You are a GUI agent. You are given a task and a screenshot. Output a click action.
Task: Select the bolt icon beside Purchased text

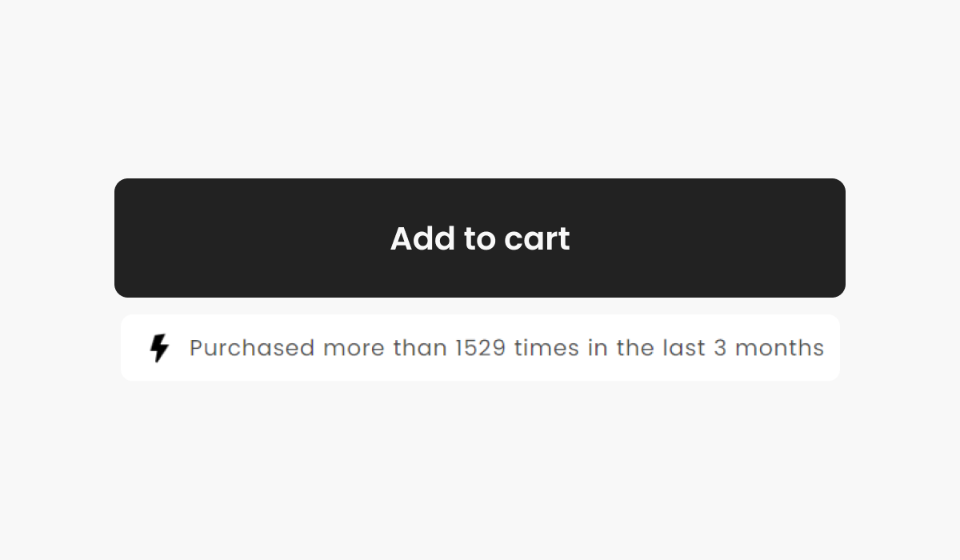click(x=160, y=348)
